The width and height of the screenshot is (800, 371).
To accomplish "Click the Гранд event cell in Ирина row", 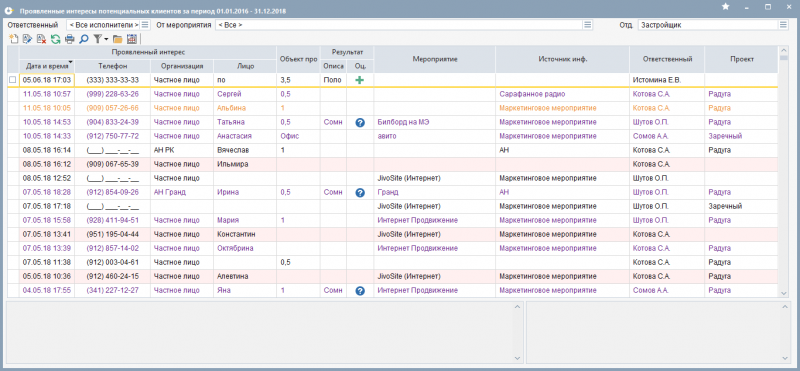I will [x=435, y=192].
